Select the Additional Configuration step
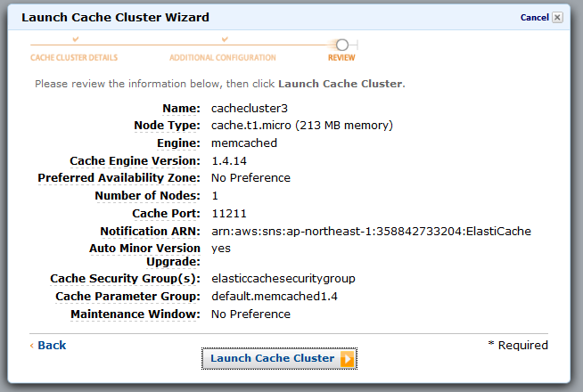The height and width of the screenshot is (392, 583). pyautogui.click(x=223, y=58)
